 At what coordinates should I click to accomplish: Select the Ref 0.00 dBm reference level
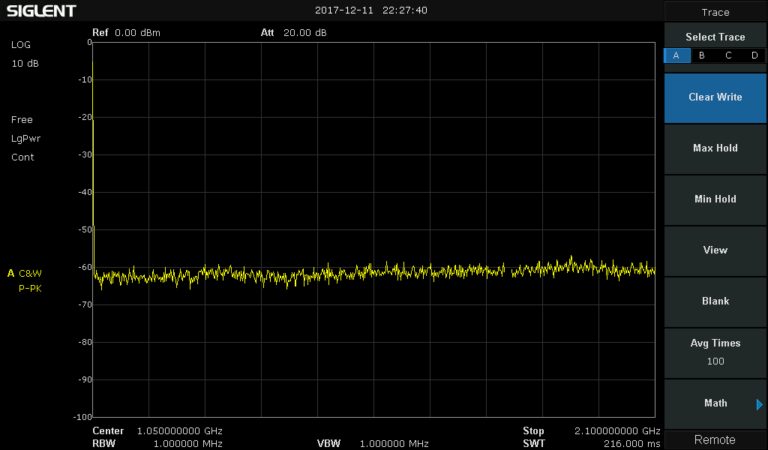pos(126,32)
